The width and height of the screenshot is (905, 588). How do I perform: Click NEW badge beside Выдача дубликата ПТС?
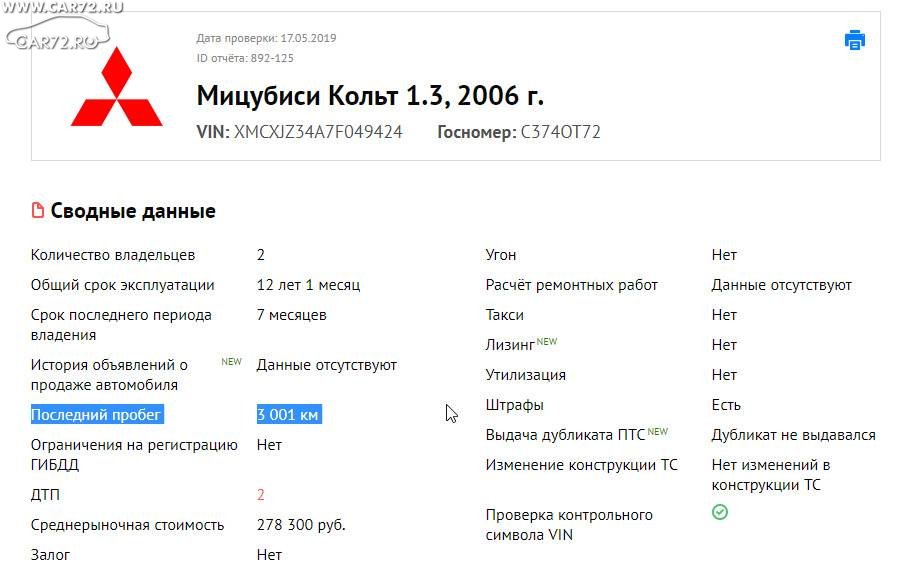coord(657,431)
